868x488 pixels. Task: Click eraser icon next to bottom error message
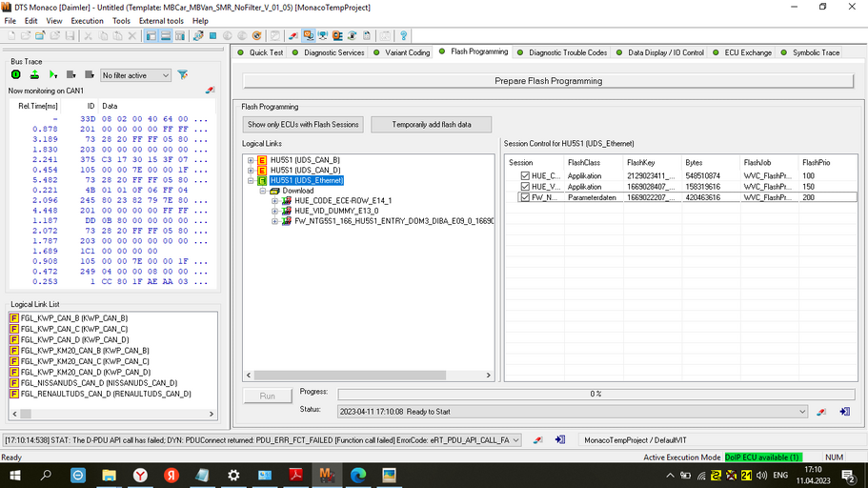(x=537, y=439)
